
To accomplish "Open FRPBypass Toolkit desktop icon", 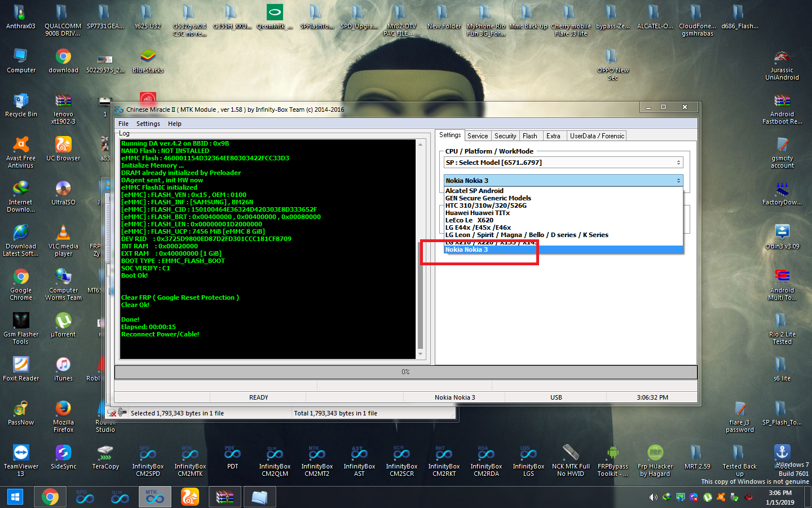I will 613,460.
